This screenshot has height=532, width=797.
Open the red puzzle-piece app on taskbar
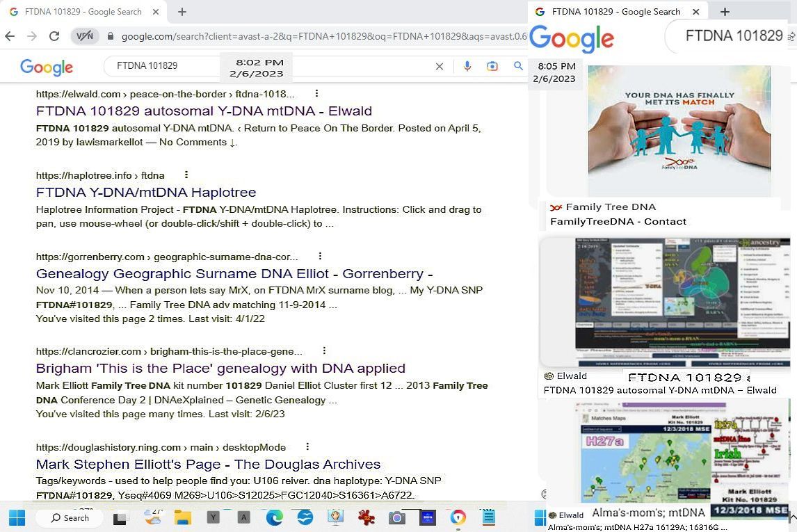[x=366, y=518]
